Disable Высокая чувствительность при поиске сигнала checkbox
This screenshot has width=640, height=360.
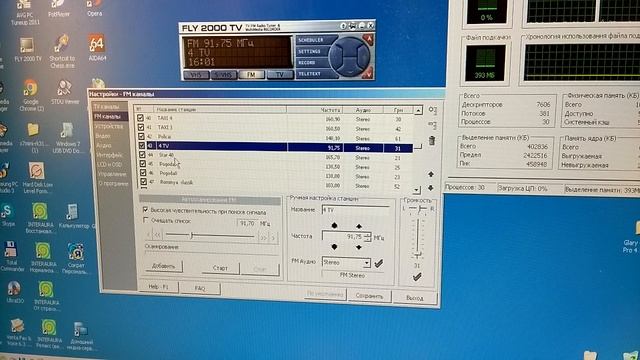coord(145,210)
